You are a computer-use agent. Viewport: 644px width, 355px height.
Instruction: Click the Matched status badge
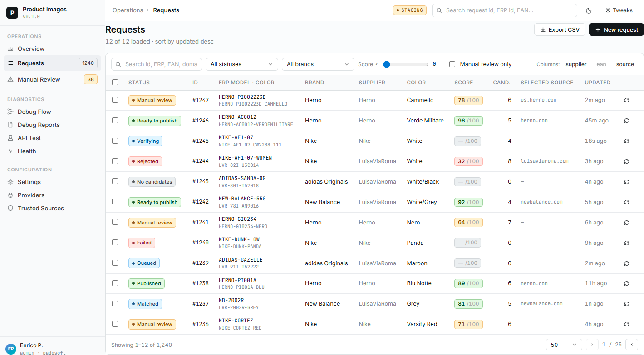tap(145, 304)
